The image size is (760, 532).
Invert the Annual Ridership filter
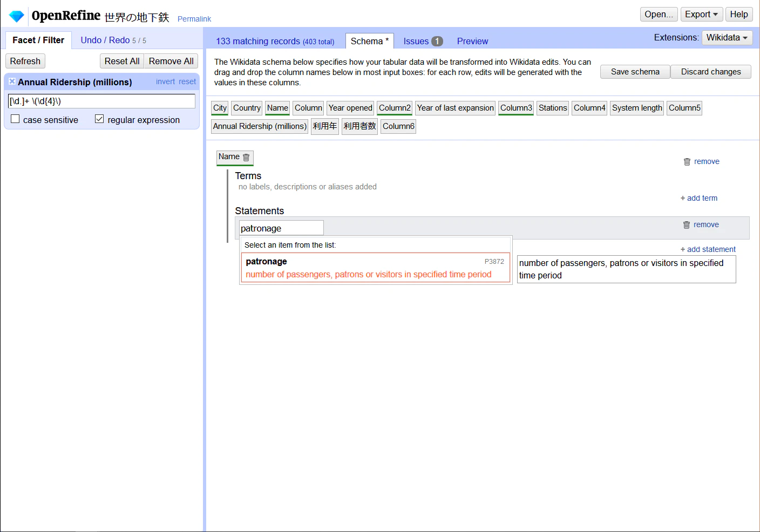coord(165,81)
